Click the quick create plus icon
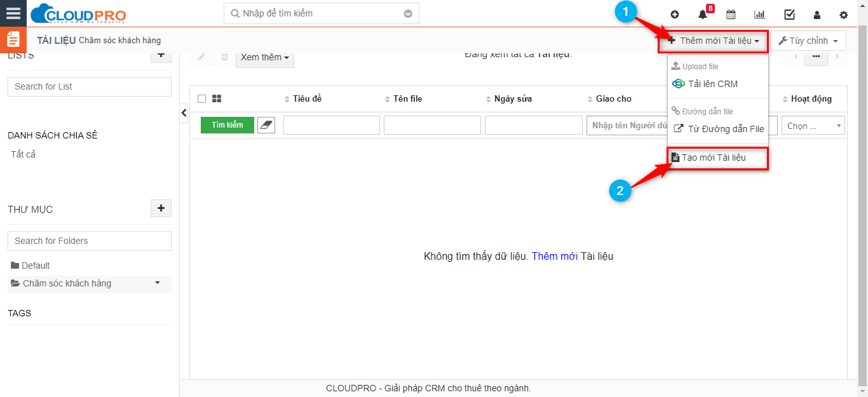 click(x=675, y=15)
